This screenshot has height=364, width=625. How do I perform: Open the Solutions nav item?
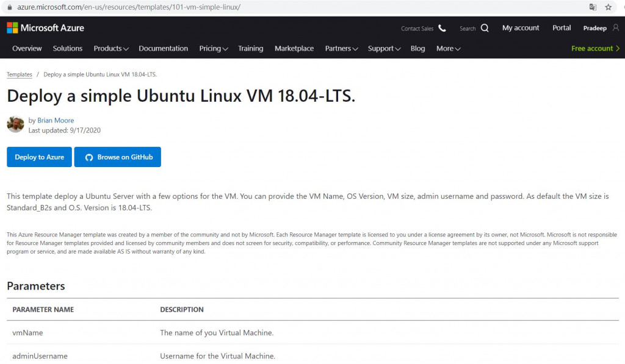click(x=68, y=49)
